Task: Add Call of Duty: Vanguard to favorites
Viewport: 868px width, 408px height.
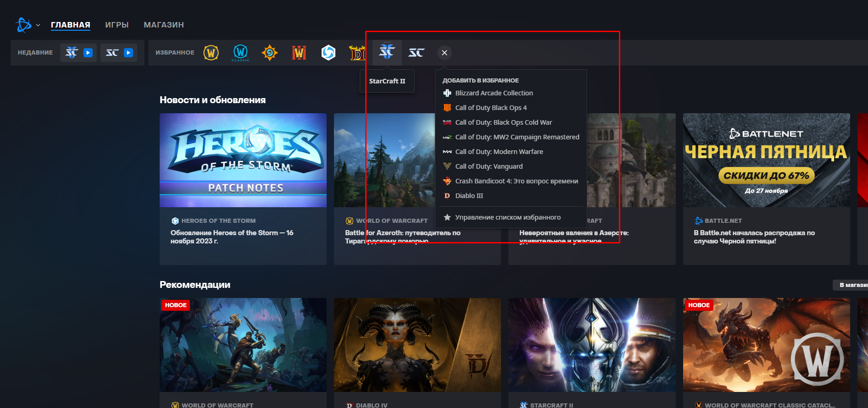Action: (511, 166)
